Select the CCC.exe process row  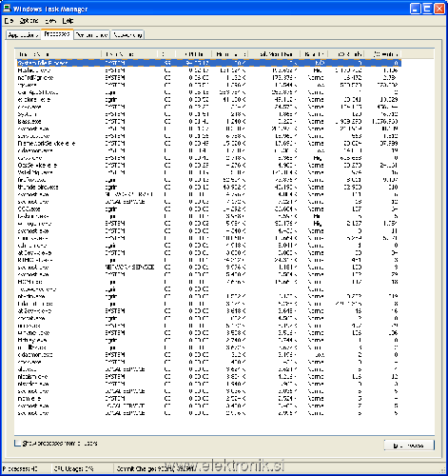(x=208, y=209)
